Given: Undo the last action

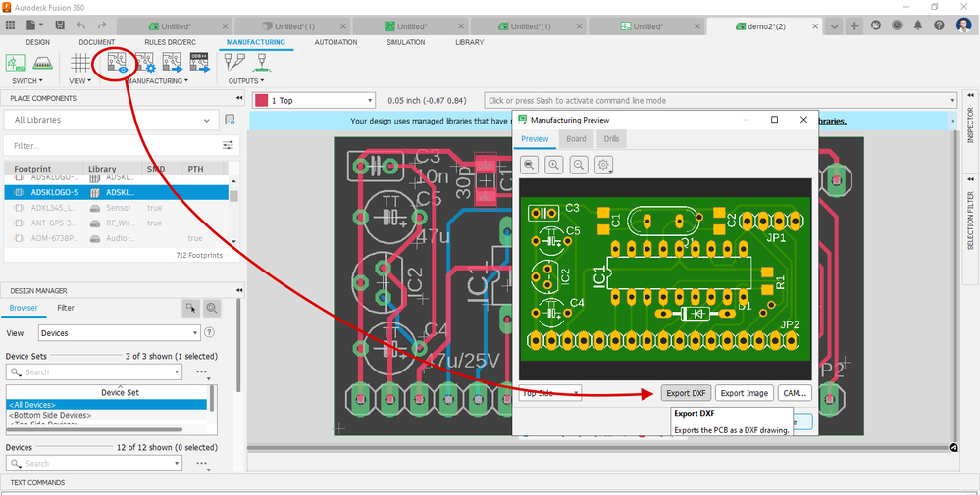Looking at the screenshot, I should point(81,25).
